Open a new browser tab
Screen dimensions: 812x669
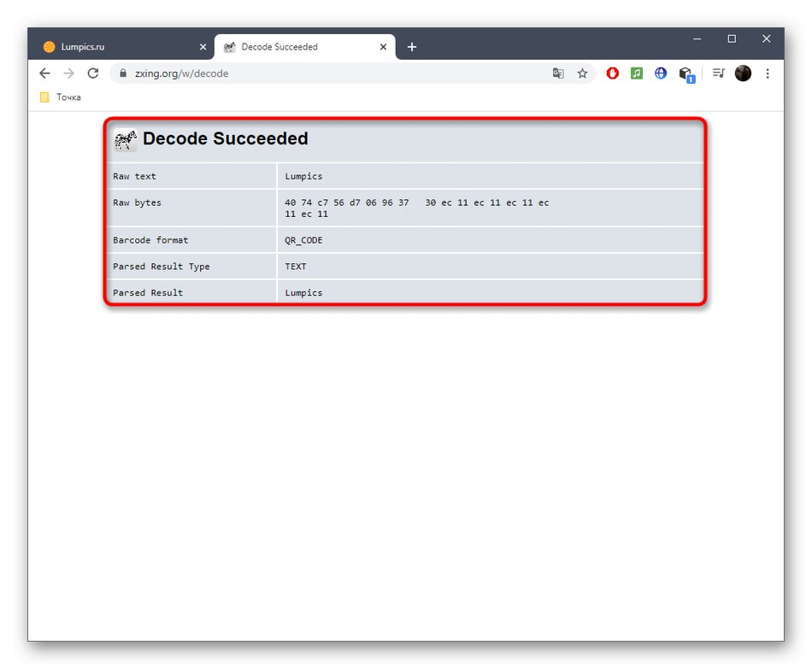pyautogui.click(x=412, y=47)
